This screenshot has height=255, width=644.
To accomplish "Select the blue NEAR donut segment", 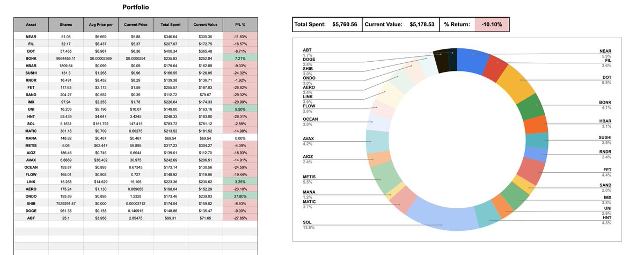I will coord(472,60).
